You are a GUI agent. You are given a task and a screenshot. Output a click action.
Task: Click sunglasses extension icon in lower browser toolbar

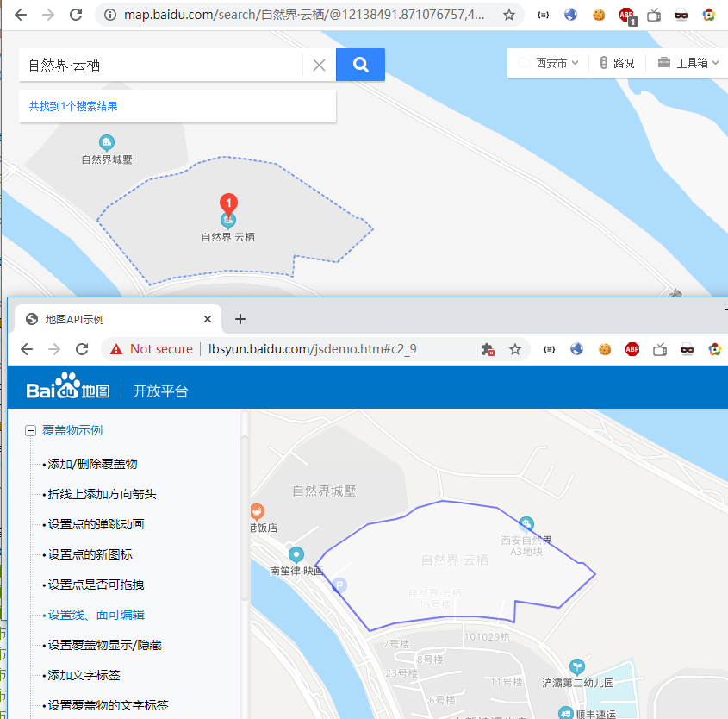(688, 349)
